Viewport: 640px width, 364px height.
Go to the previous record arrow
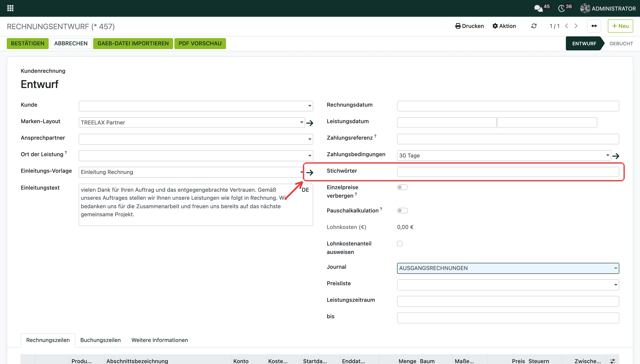click(x=567, y=26)
